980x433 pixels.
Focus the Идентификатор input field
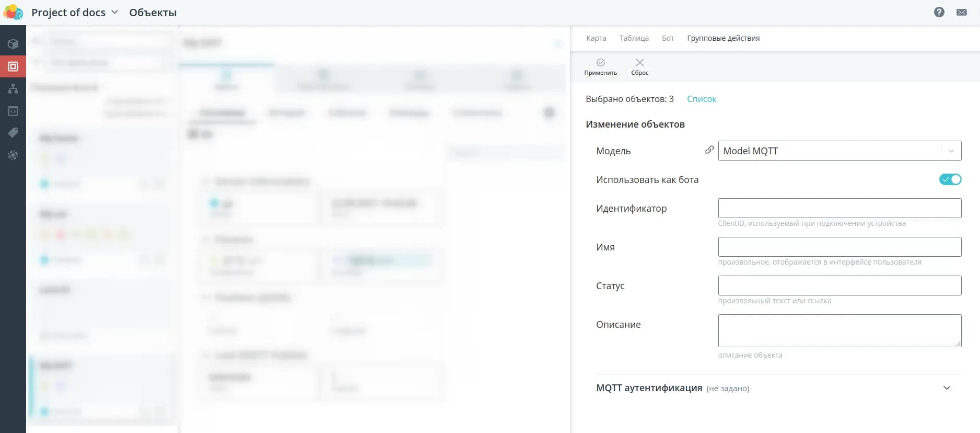(839, 208)
